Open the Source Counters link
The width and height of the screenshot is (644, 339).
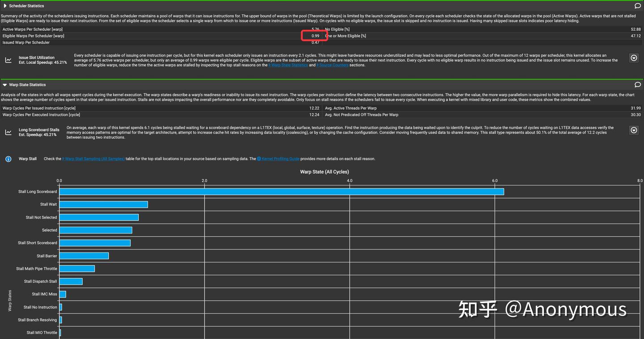click(x=332, y=64)
